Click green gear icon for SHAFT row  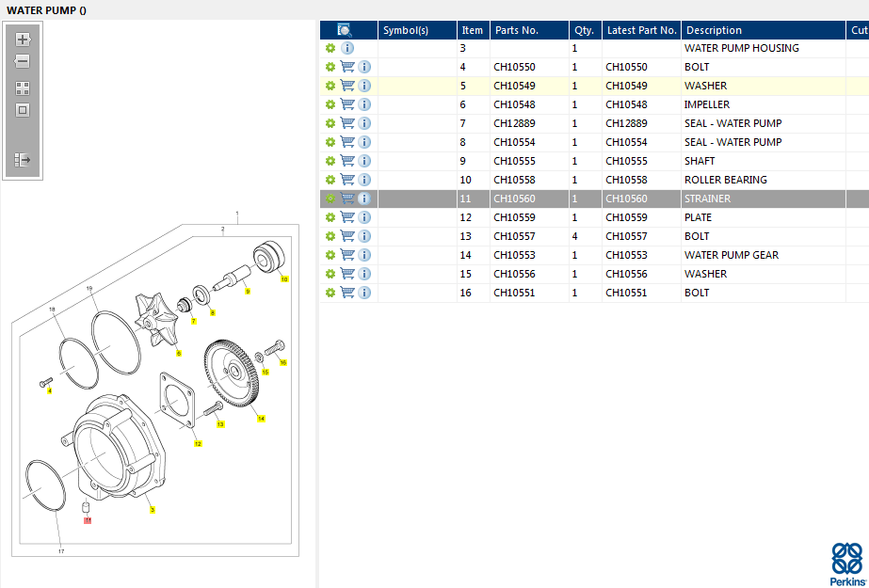(x=330, y=161)
